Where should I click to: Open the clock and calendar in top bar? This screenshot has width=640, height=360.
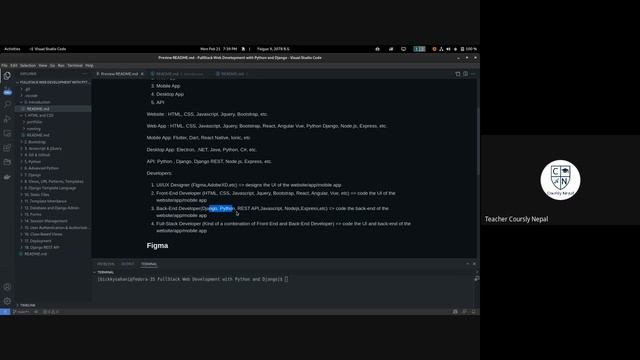(x=218, y=49)
